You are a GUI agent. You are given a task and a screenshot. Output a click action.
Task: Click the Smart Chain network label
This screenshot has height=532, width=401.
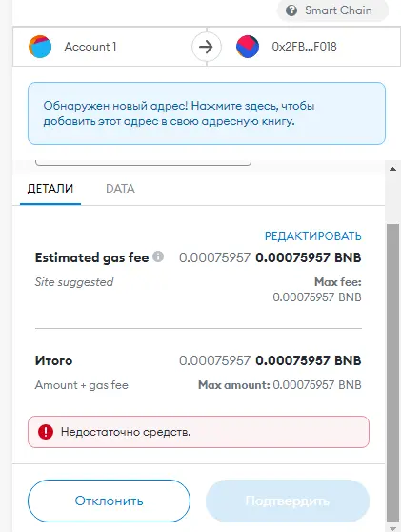338,10
